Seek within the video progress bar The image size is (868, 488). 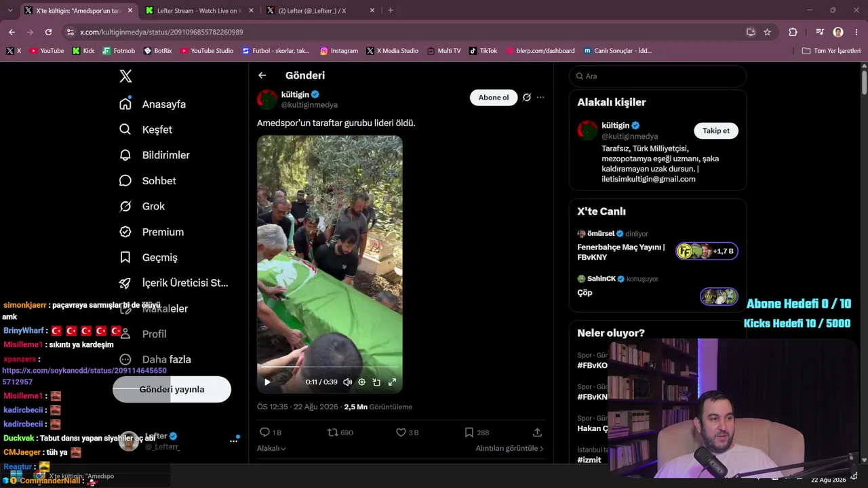(330, 367)
